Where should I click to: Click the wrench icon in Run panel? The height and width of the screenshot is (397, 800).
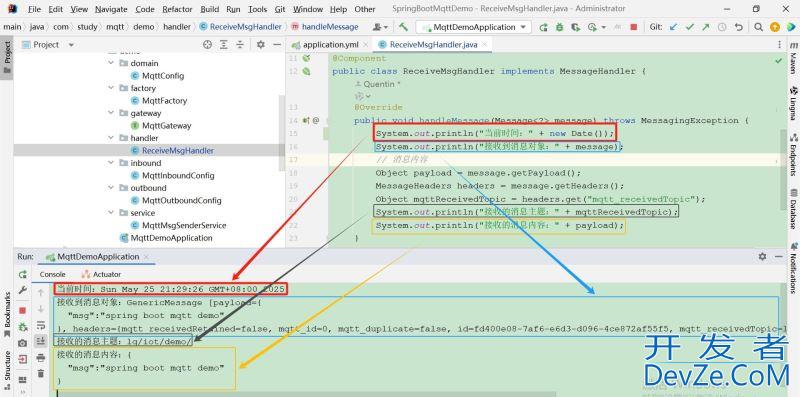click(x=22, y=290)
